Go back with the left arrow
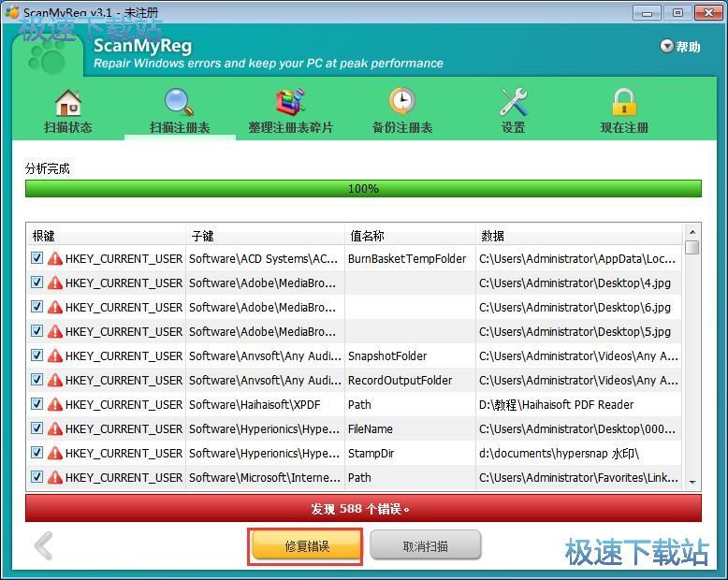 tap(44, 545)
